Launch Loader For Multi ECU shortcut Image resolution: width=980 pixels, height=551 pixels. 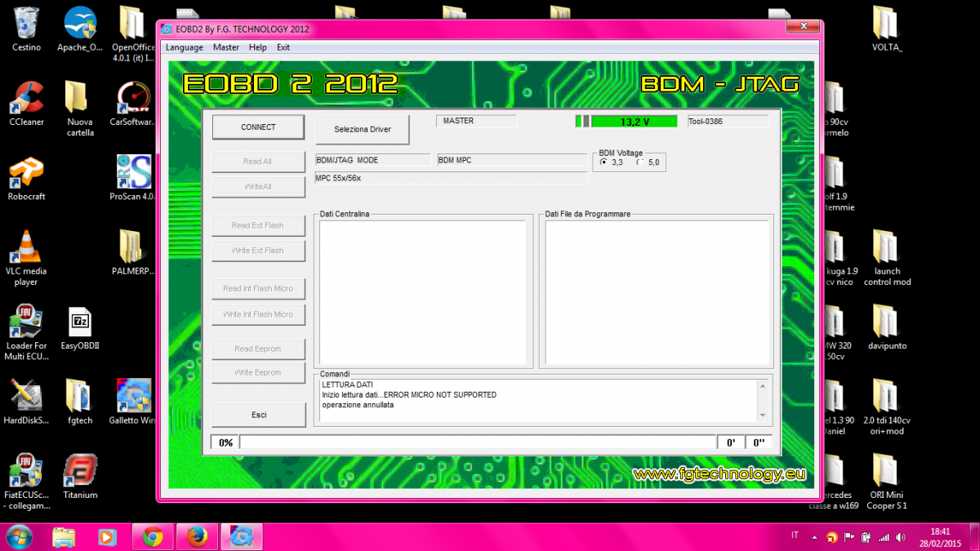tap(26, 332)
